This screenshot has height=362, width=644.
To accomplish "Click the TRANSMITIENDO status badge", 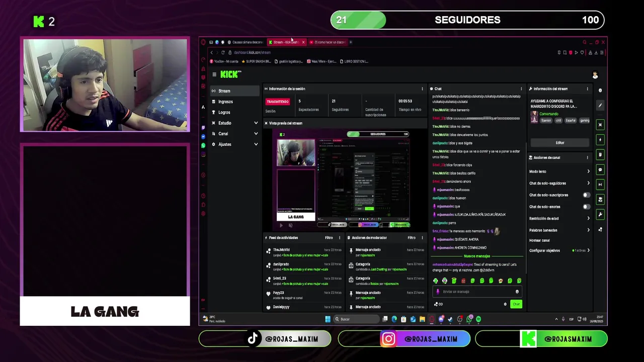I will coord(278,102).
